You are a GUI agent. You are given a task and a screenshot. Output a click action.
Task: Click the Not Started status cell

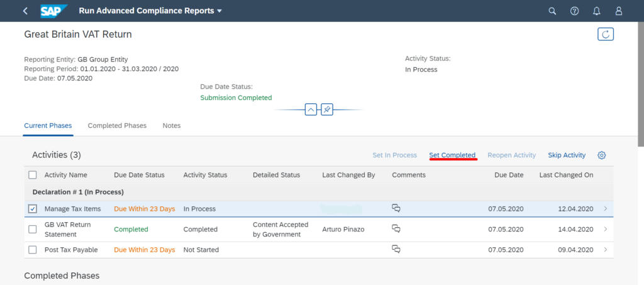tap(201, 250)
